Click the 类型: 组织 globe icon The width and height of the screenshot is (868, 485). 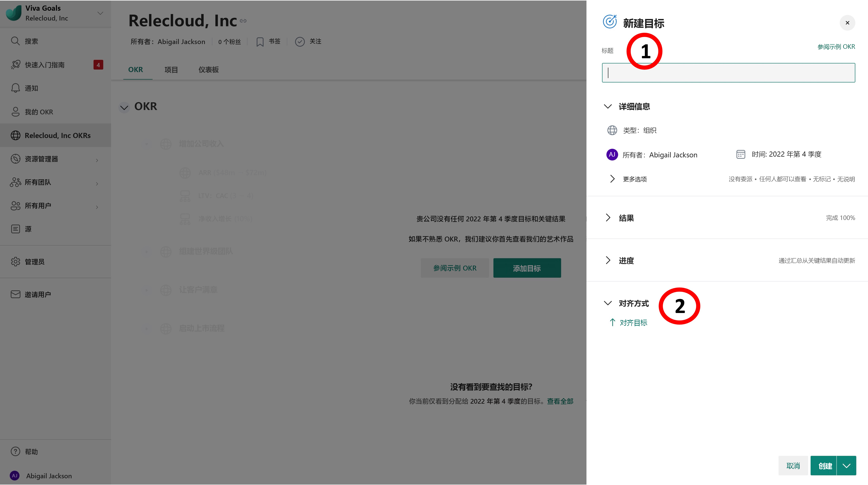[612, 130]
